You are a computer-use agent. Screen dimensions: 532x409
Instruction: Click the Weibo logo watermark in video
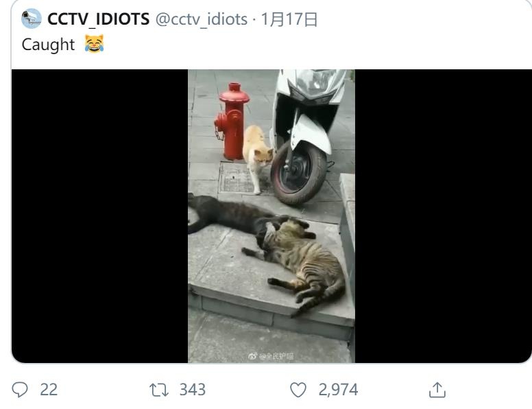tap(253, 356)
